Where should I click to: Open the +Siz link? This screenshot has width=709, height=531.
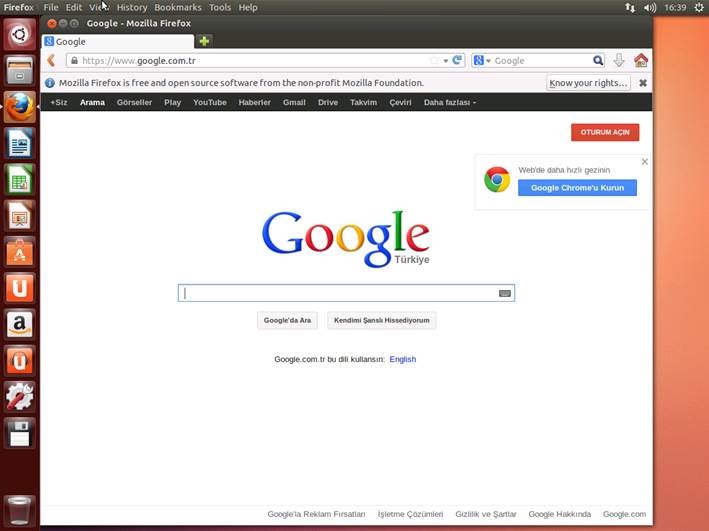(59, 102)
